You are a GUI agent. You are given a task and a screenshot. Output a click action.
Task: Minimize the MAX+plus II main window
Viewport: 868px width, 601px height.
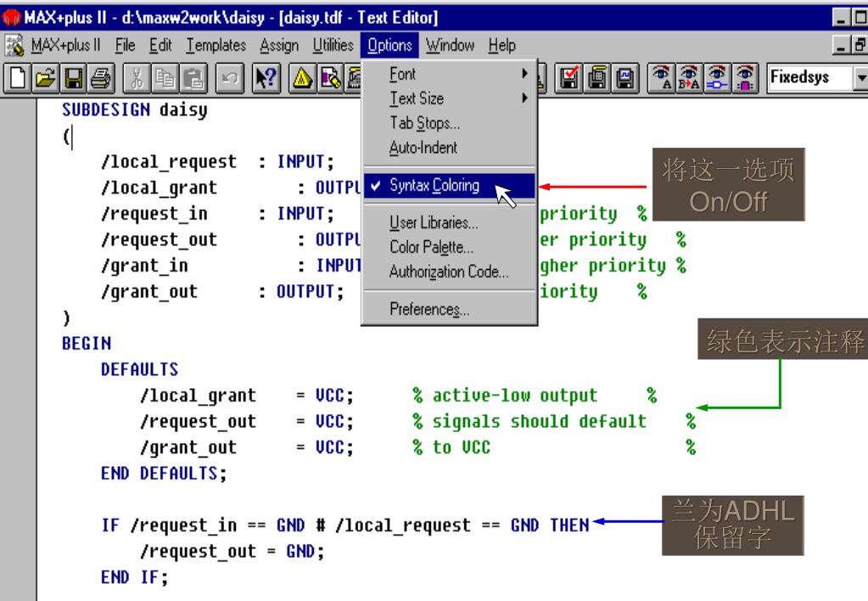click(x=842, y=18)
